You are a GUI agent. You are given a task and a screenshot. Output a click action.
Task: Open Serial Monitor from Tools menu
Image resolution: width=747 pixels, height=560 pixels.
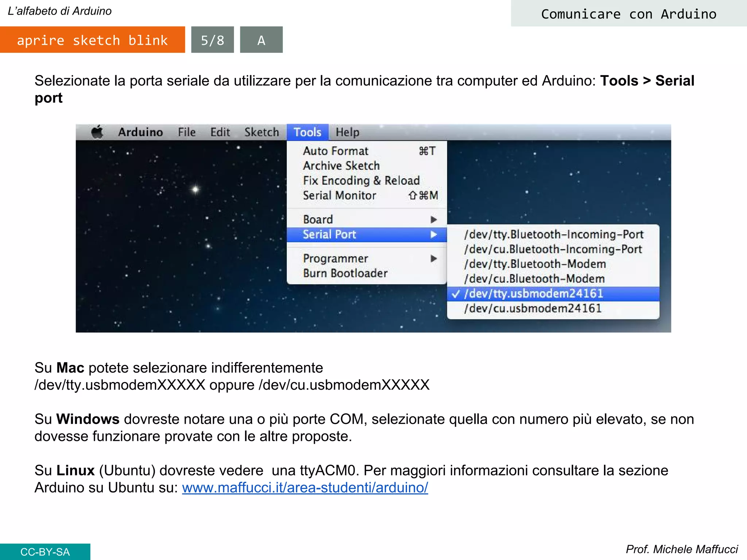[367, 195]
